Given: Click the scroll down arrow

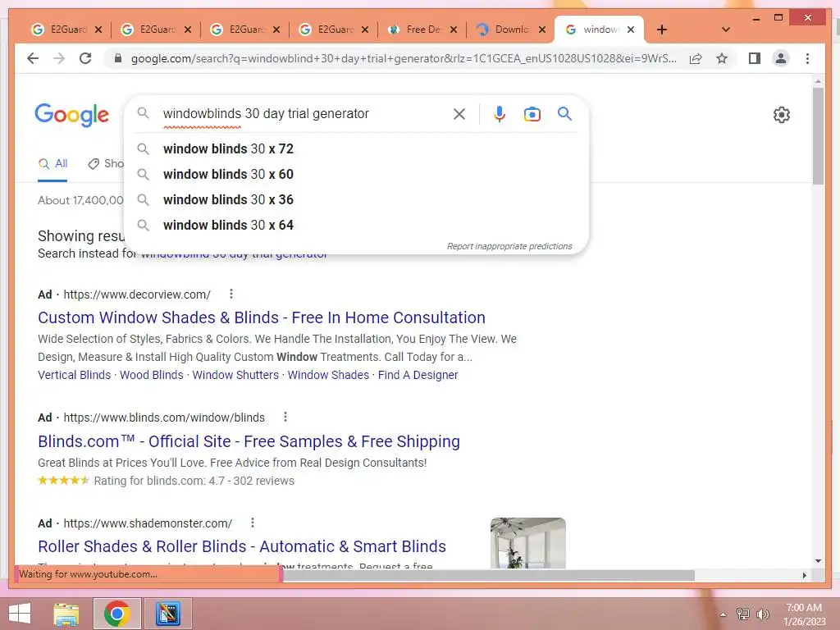Looking at the screenshot, I should 818,561.
